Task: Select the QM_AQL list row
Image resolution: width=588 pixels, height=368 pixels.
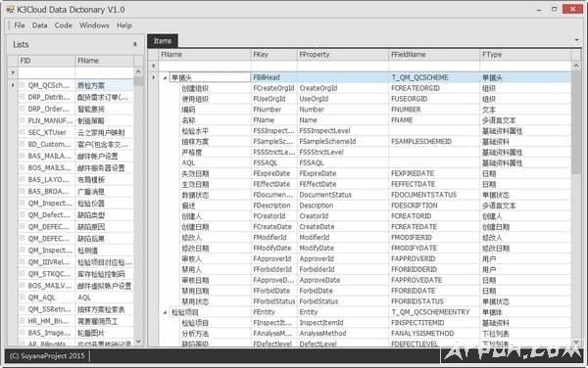Action: (75, 298)
